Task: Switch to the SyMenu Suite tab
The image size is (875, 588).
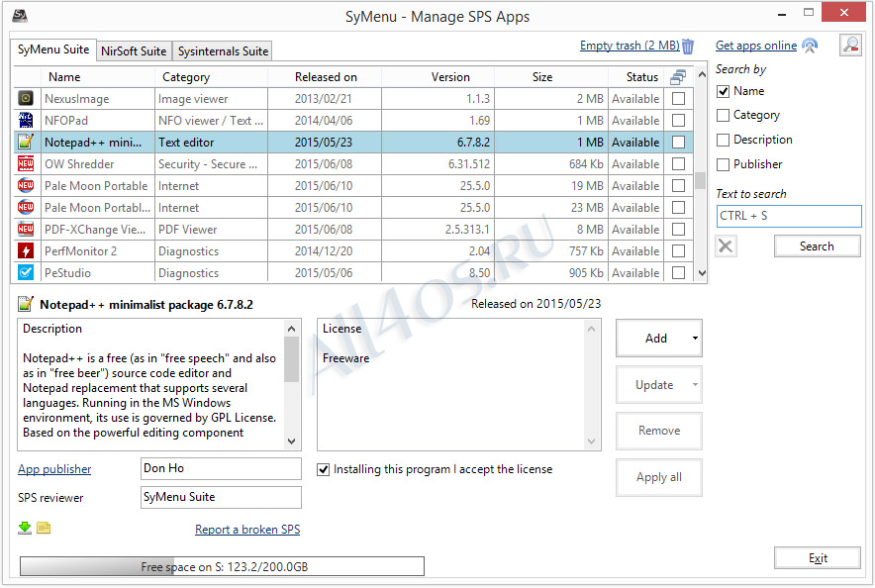Action: (x=53, y=49)
